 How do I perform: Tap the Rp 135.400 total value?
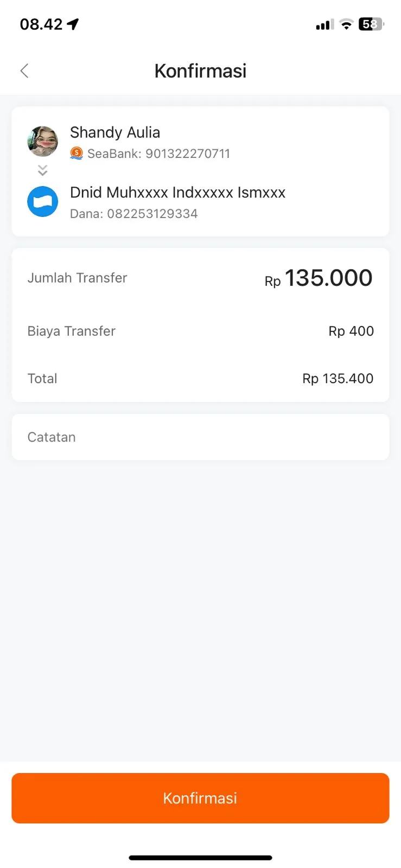point(338,379)
